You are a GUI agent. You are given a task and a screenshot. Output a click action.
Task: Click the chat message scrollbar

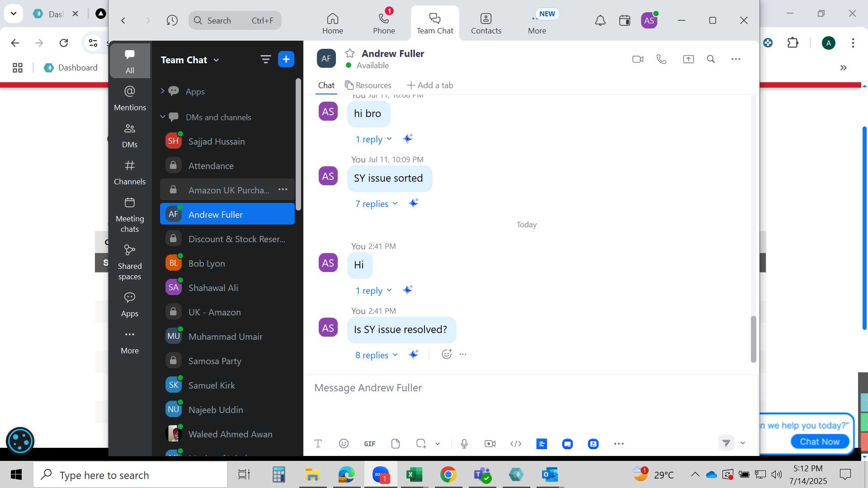tap(753, 339)
